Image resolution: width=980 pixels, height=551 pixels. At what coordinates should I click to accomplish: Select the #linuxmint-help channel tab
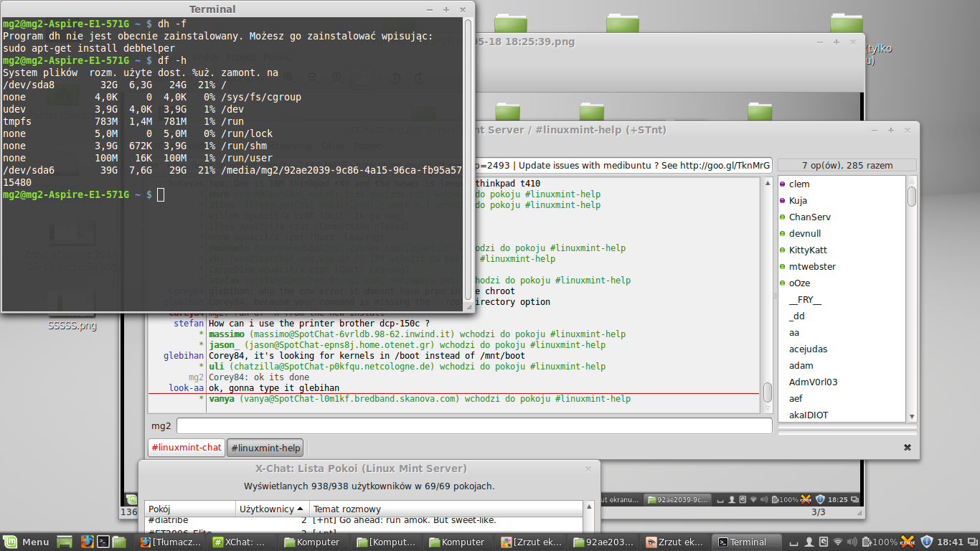[265, 448]
